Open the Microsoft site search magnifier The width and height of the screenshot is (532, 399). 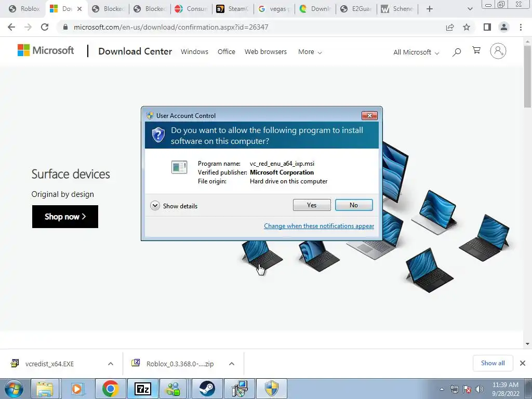coord(457,52)
